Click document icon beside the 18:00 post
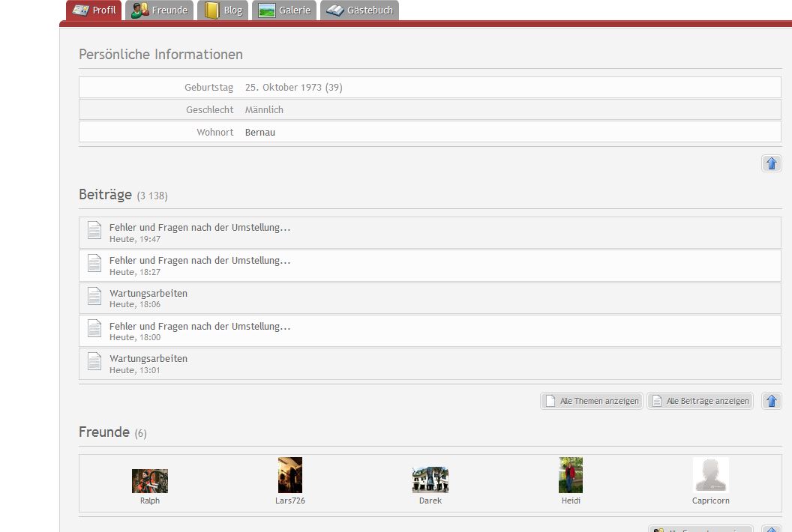 click(94, 329)
